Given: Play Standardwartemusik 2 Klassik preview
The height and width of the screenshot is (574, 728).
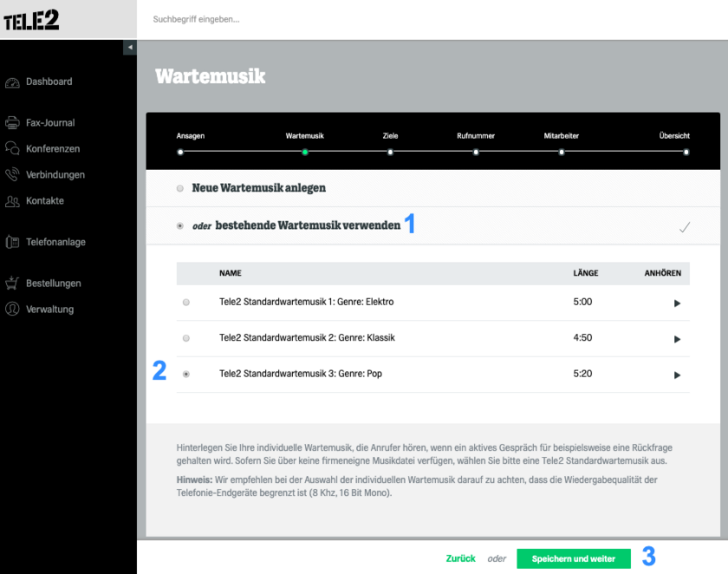Looking at the screenshot, I should coord(677,339).
